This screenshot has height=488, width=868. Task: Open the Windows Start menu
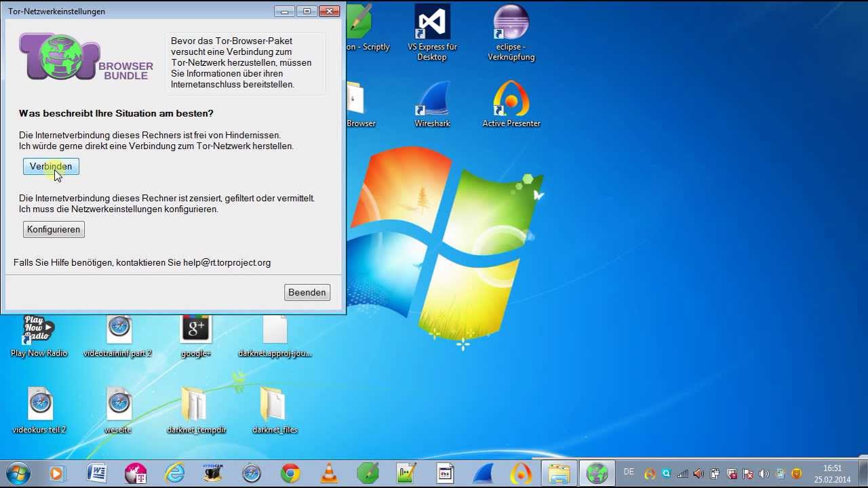pos(18,473)
